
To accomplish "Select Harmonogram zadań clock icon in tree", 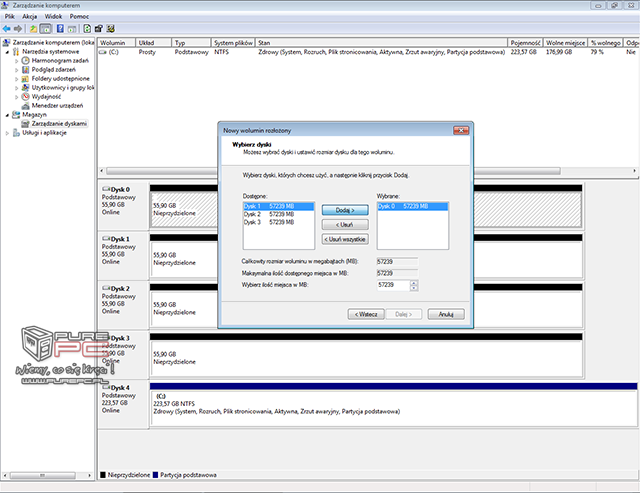I will click(25, 60).
